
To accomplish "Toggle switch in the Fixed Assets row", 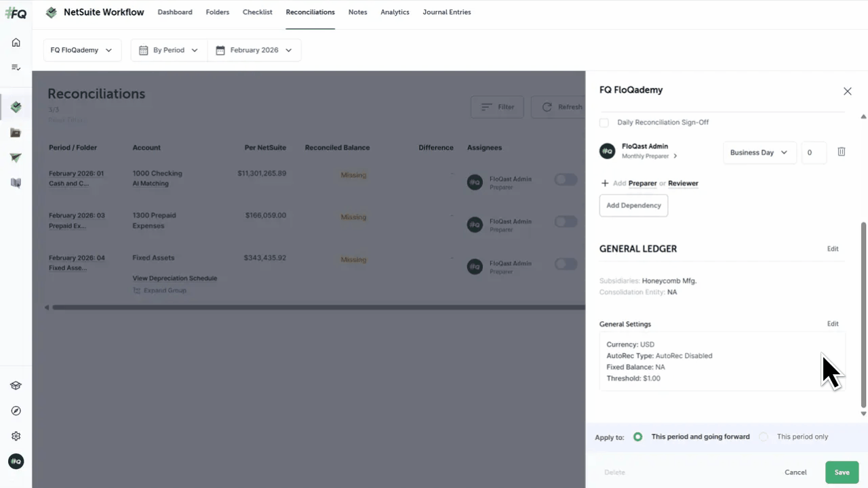I will pos(566,264).
